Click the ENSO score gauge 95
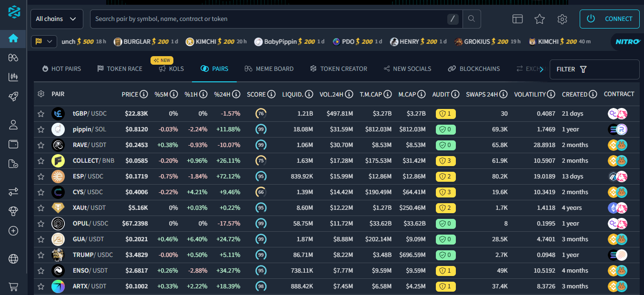This screenshot has height=295, width=644. click(x=261, y=271)
